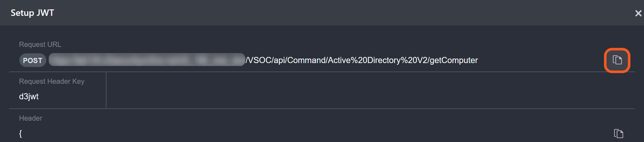Click the vertical divider beside d3jwt

point(106,91)
